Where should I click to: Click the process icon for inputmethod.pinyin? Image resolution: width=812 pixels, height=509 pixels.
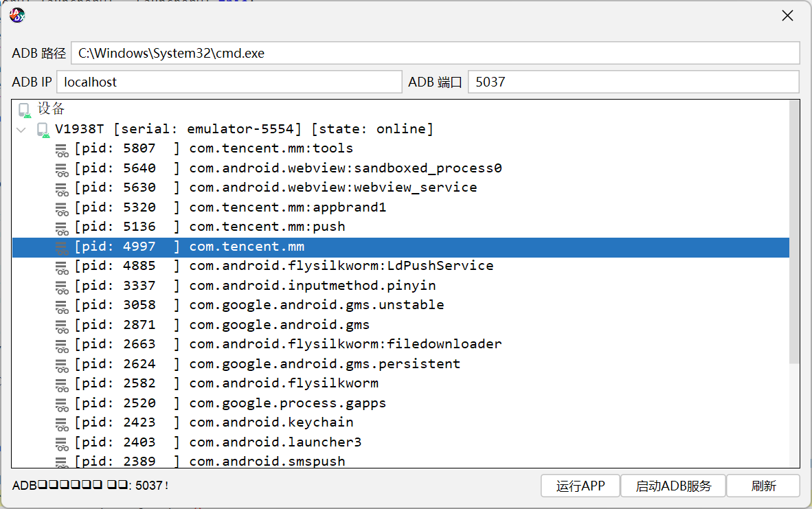point(62,287)
